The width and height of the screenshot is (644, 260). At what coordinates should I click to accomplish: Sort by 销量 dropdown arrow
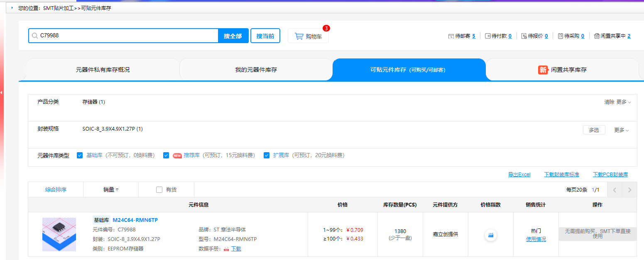tap(117, 190)
